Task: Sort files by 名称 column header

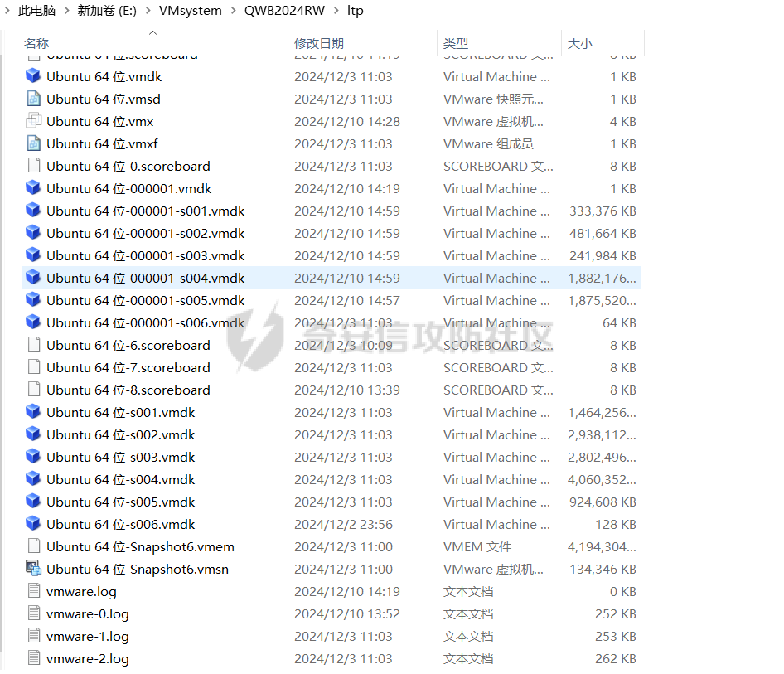Action: pyautogui.click(x=36, y=43)
